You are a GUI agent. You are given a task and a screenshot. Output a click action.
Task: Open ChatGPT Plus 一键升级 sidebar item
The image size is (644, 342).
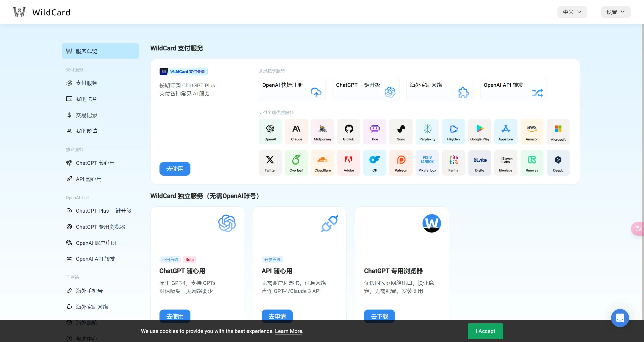click(x=100, y=211)
